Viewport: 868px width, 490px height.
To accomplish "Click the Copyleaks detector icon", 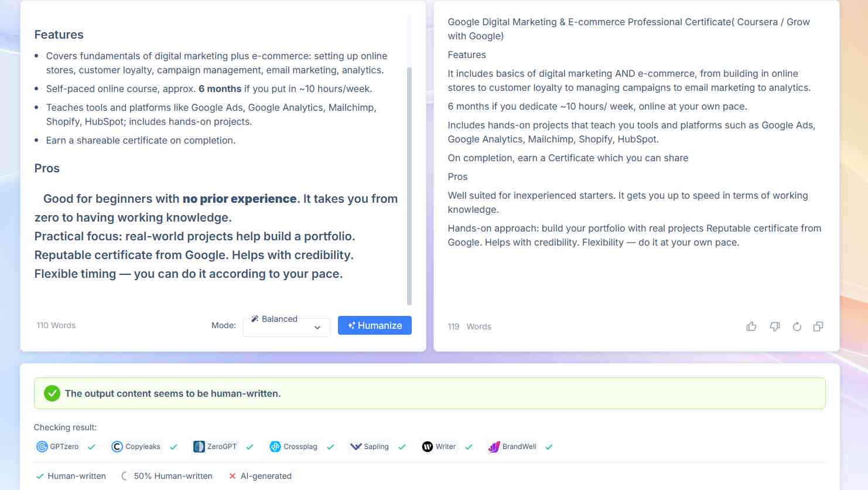I will click(x=117, y=447).
